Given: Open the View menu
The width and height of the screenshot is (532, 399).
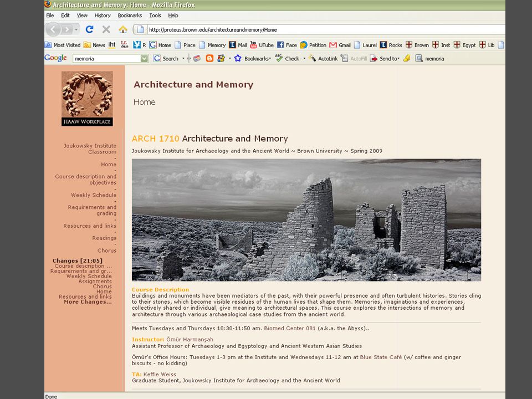Looking at the screenshot, I should [x=82, y=16].
